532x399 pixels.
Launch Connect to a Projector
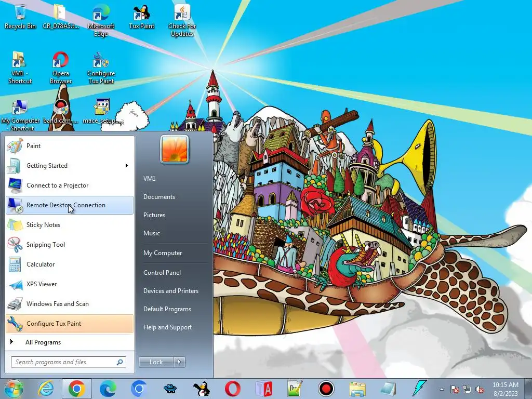click(70, 185)
